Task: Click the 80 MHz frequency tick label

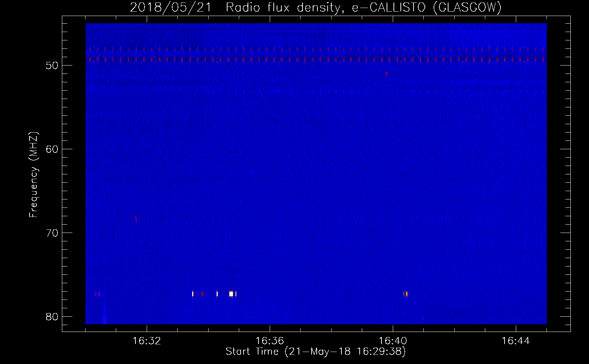Action: (x=52, y=316)
